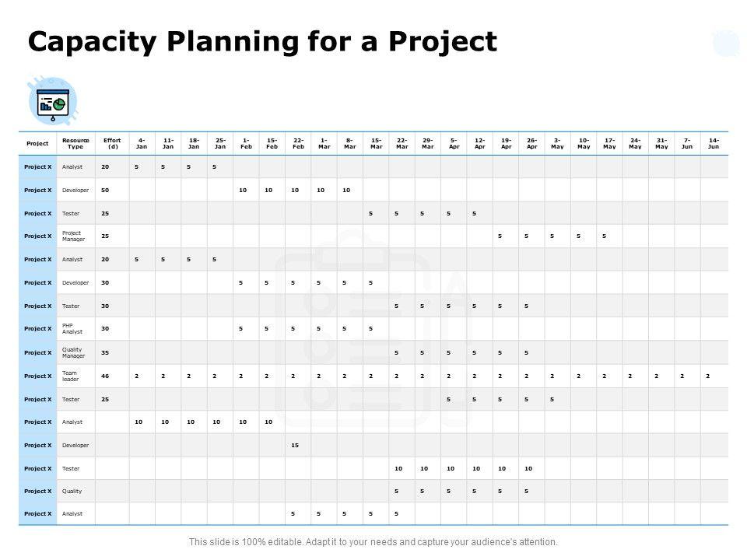The width and height of the screenshot is (747, 560).
Task: Click the effort value '35' cell
Action: click(105, 352)
